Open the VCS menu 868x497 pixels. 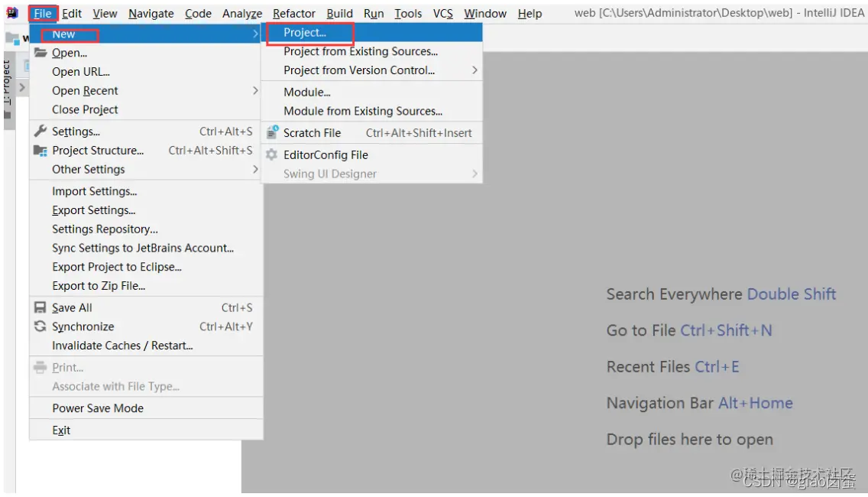443,13
